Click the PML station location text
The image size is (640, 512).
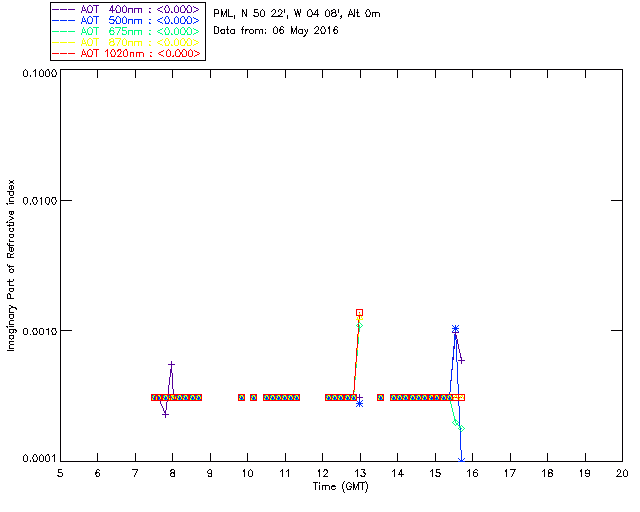pos(297,14)
